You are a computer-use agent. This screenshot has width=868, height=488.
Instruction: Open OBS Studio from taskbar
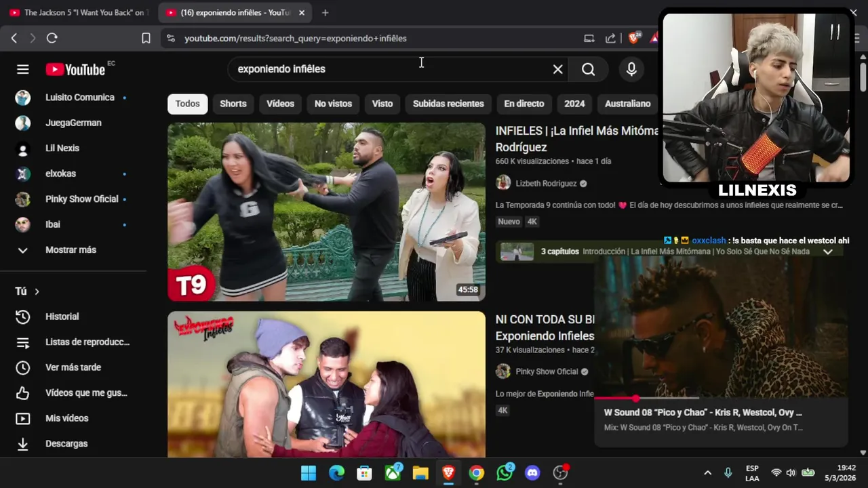pyautogui.click(x=560, y=472)
